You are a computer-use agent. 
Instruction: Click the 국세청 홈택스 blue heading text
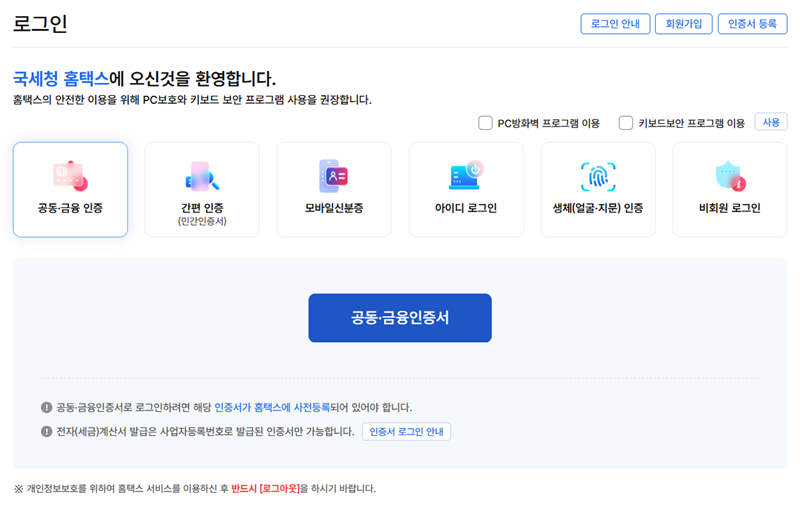61,79
